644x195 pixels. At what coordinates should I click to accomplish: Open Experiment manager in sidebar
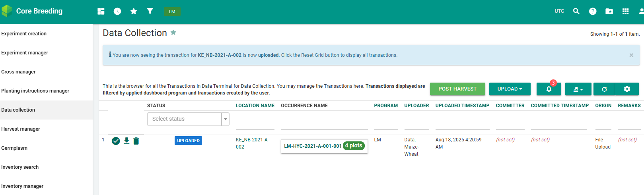tap(25, 53)
